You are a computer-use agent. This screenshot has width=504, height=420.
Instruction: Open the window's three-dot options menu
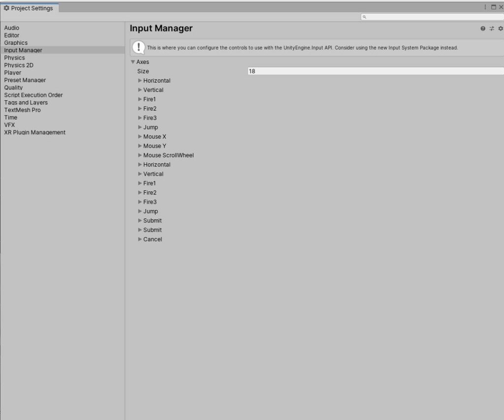point(485,7)
